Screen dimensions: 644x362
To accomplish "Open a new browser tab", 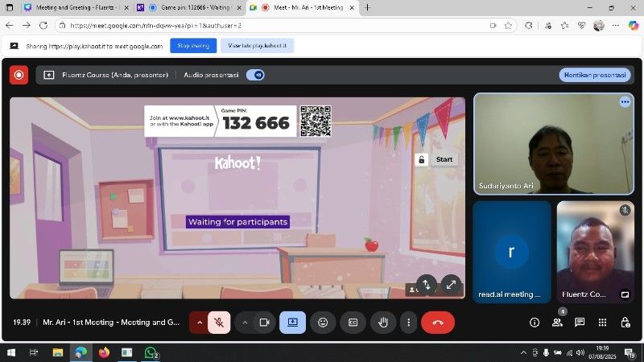I will click(x=367, y=7).
